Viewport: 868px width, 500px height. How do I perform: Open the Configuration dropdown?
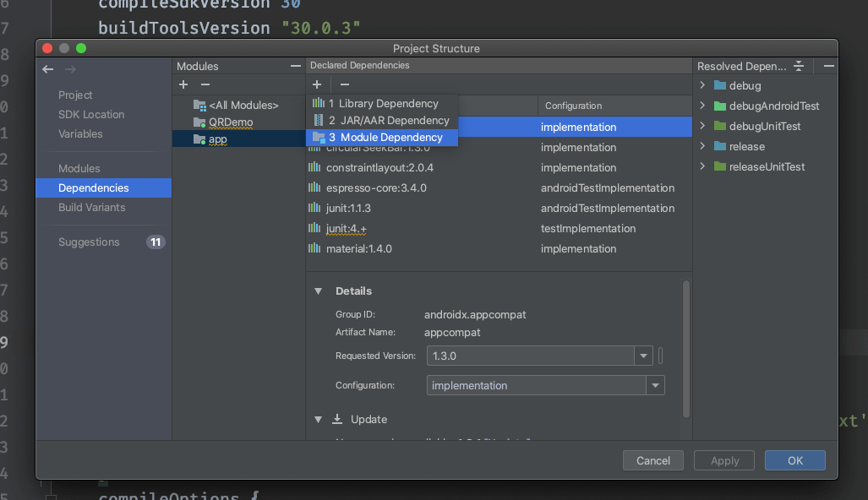(656, 385)
